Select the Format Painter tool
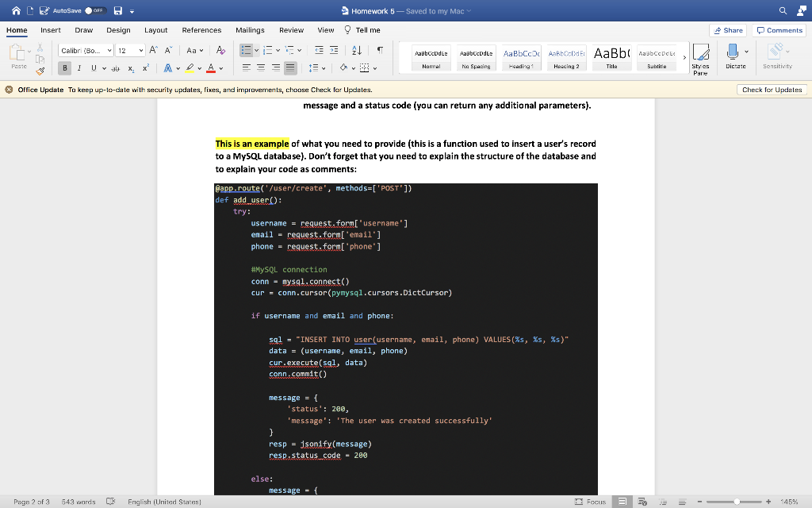Viewport: 812px width, 508px height. (x=40, y=72)
